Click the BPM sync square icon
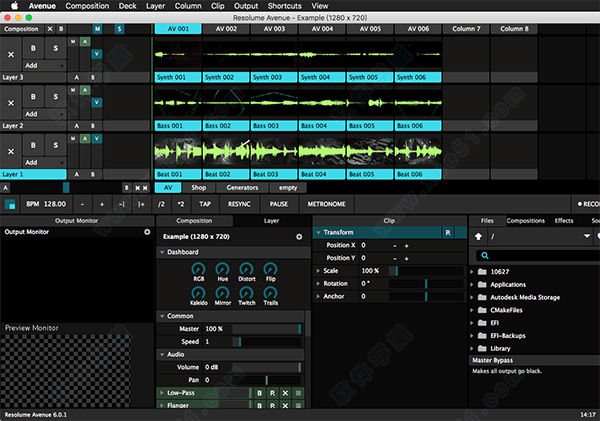 [x=10, y=204]
